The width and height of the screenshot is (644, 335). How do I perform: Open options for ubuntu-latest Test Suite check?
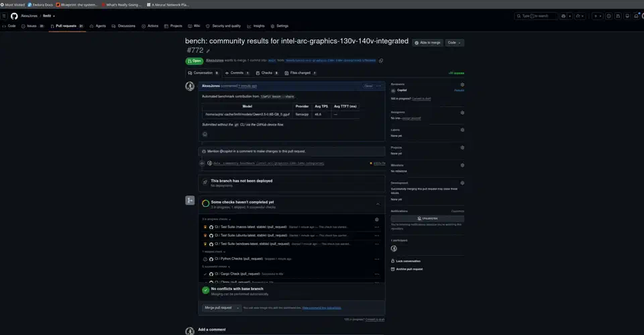[x=376, y=236]
